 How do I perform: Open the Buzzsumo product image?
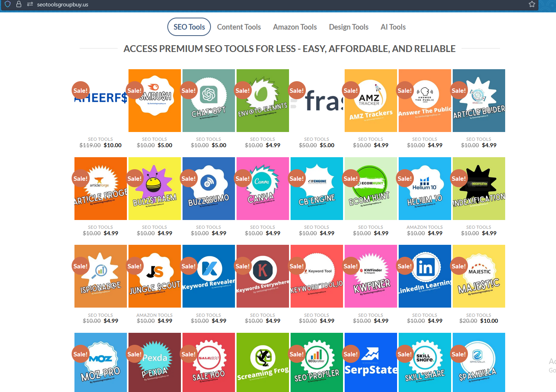pyautogui.click(x=209, y=188)
